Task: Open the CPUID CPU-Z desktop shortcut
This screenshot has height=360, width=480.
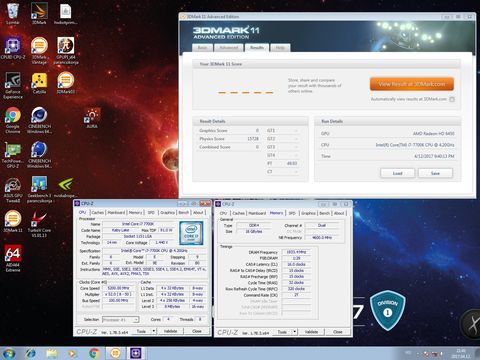Action: tap(13, 48)
